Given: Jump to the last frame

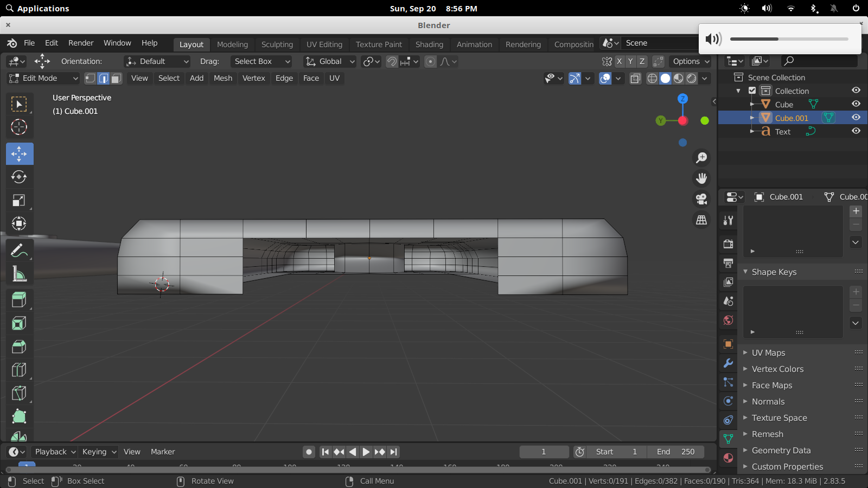Looking at the screenshot, I should pos(394,452).
